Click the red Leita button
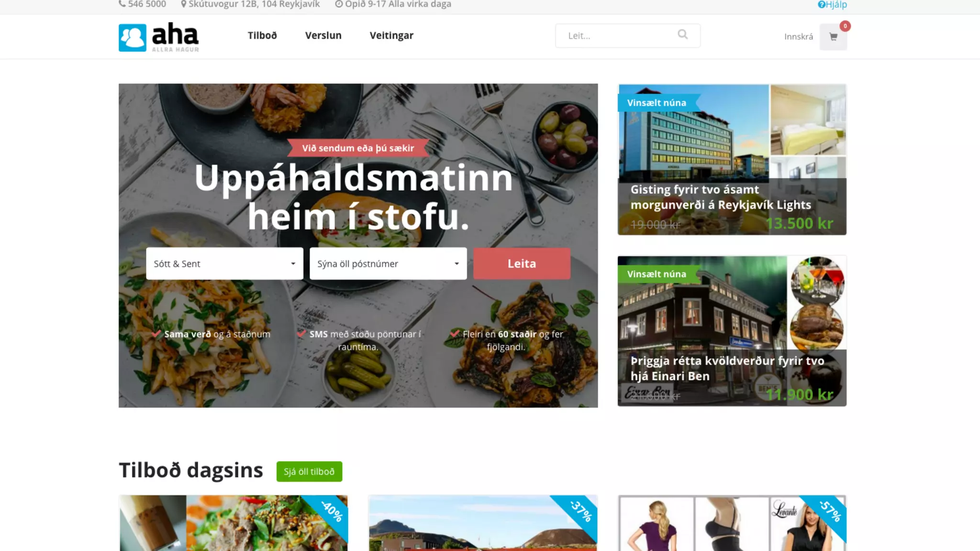 coord(522,264)
